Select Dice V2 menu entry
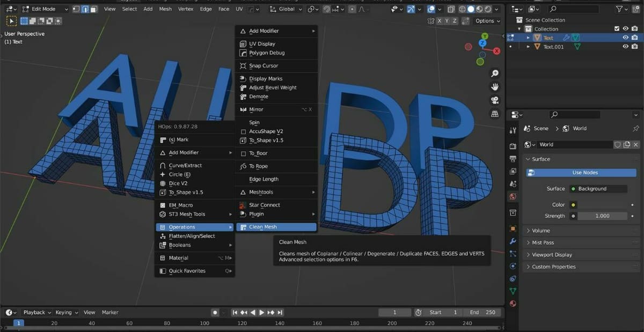This screenshot has height=332, width=644. [x=195, y=183]
